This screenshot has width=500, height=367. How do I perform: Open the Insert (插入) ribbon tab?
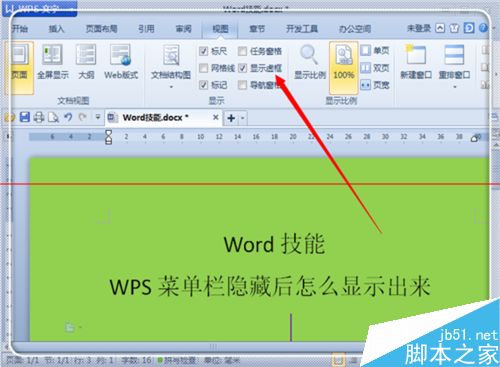click(56, 29)
